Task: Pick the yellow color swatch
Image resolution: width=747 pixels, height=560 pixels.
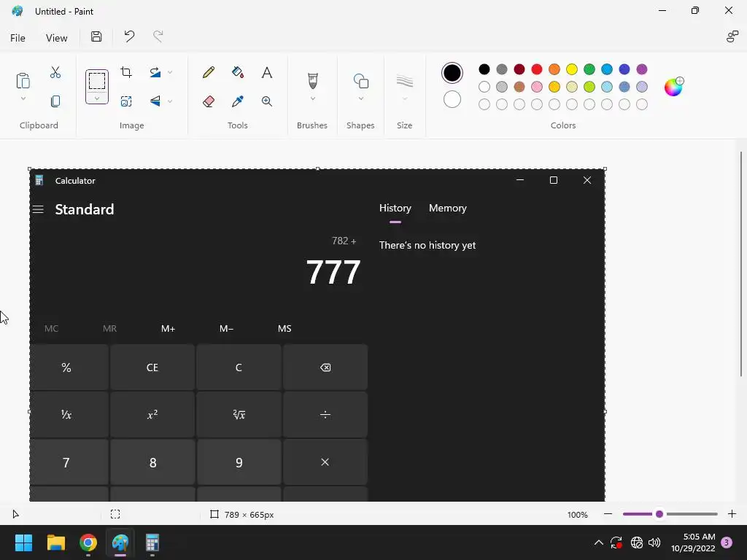Action: tap(572, 69)
